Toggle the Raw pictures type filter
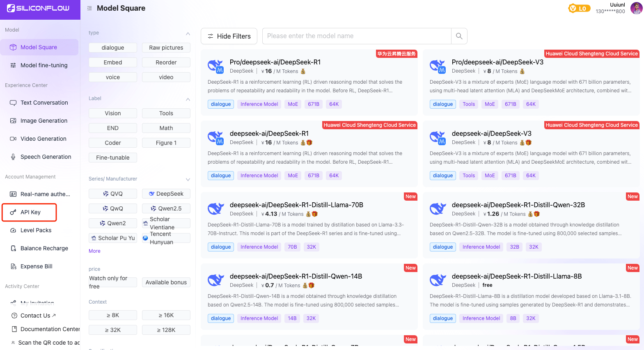 tap(166, 48)
